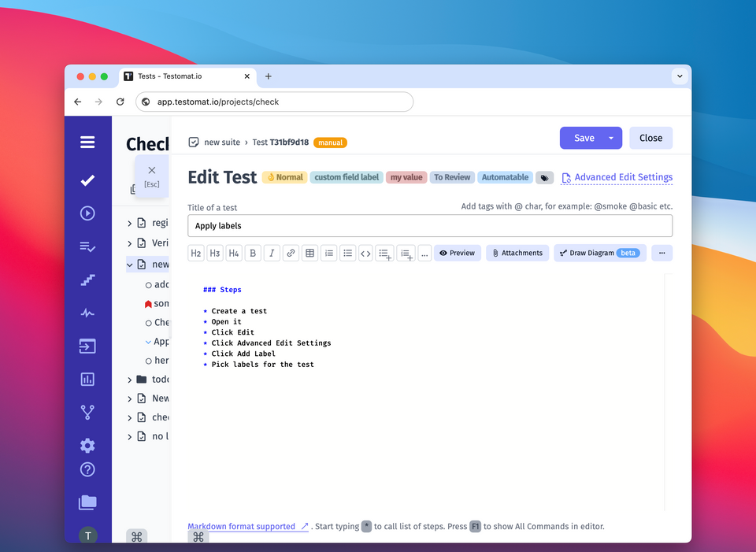The width and height of the screenshot is (756, 552).
Task: Expand the 'no l' suite in tree
Action: click(x=129, y=437)
